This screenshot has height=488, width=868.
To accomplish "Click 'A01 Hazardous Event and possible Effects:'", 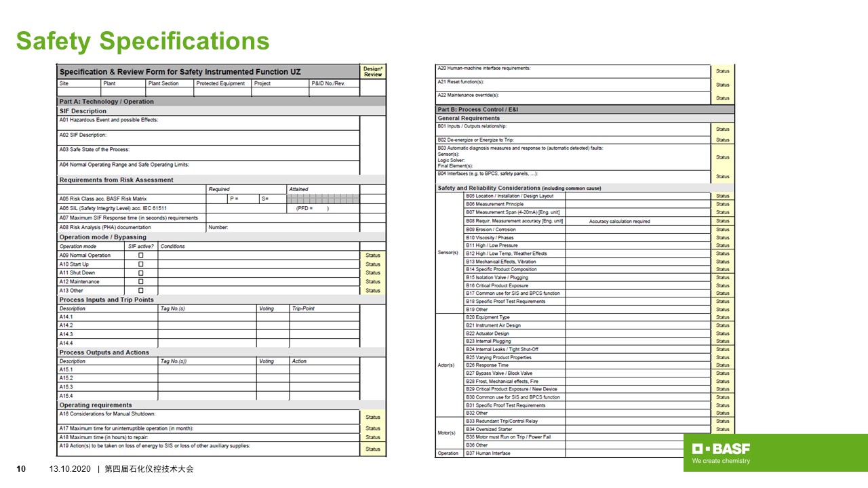I will (x=108, y=120).
